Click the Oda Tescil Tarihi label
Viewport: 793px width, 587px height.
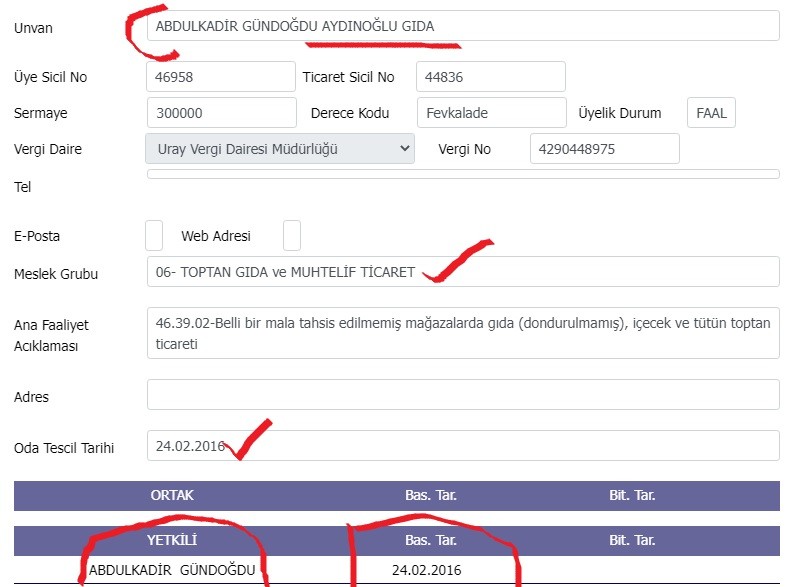[x=64, y=448]
